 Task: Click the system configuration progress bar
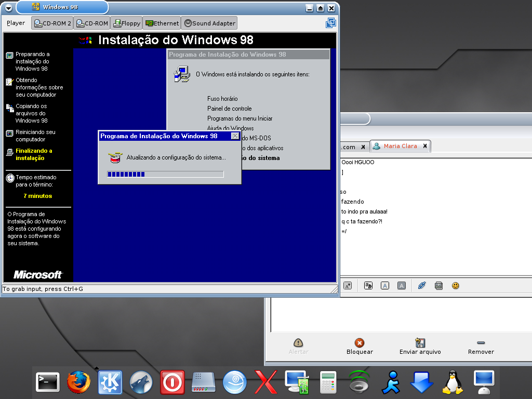166,175
